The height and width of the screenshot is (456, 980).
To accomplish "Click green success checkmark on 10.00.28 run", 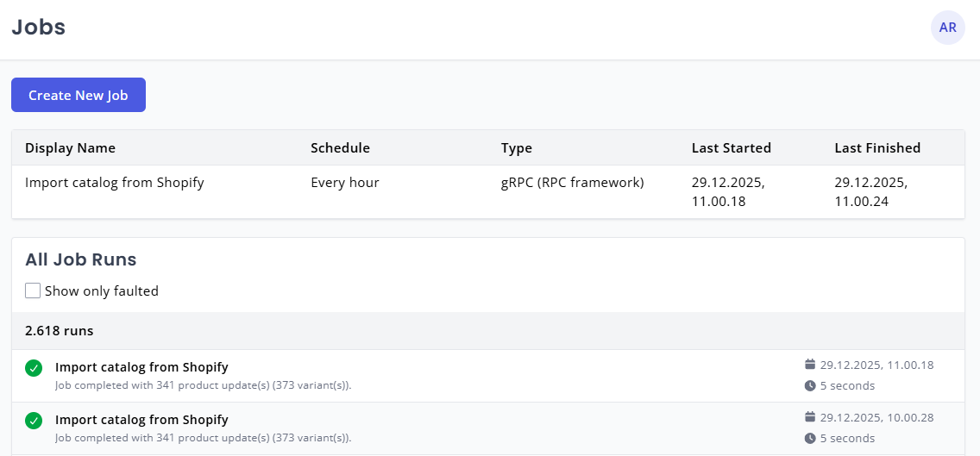I will [x=34, y=421].
